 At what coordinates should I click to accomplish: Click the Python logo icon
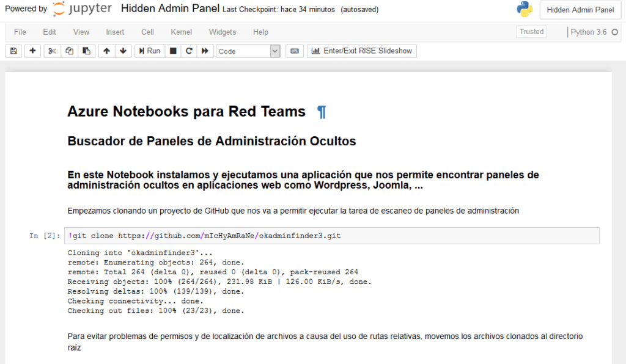525,9
